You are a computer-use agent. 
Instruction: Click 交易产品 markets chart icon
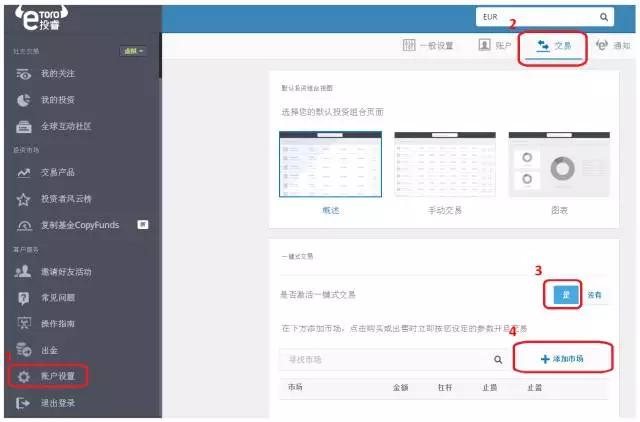click(x=24, y=173)
